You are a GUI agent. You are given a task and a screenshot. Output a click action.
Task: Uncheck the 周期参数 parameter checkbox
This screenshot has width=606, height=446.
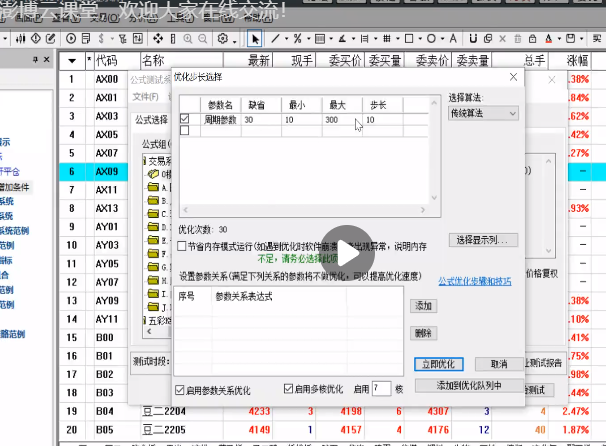pos(185,119)
